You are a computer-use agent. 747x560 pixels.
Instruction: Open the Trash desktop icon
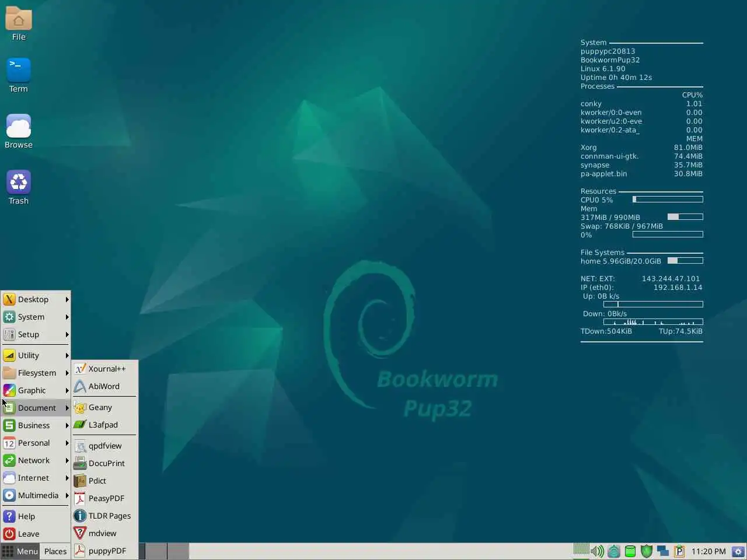[19, 187]
